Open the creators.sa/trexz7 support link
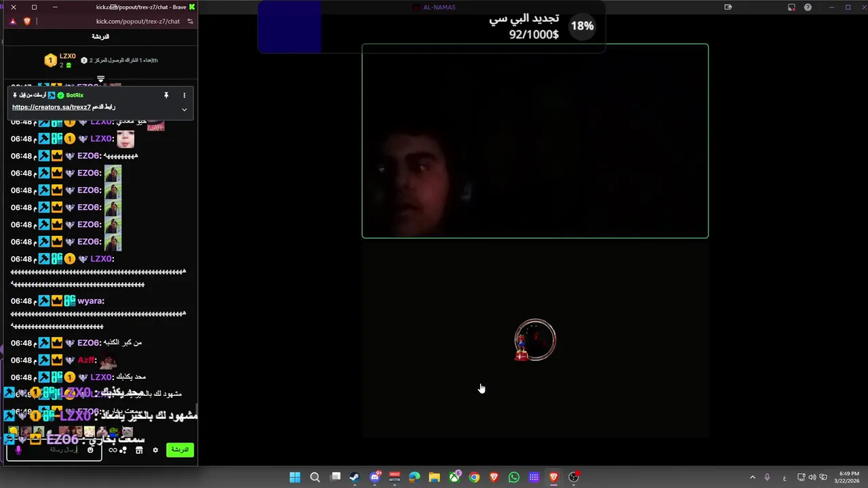Screen dimensions: 868x488 tap(51, 107)
